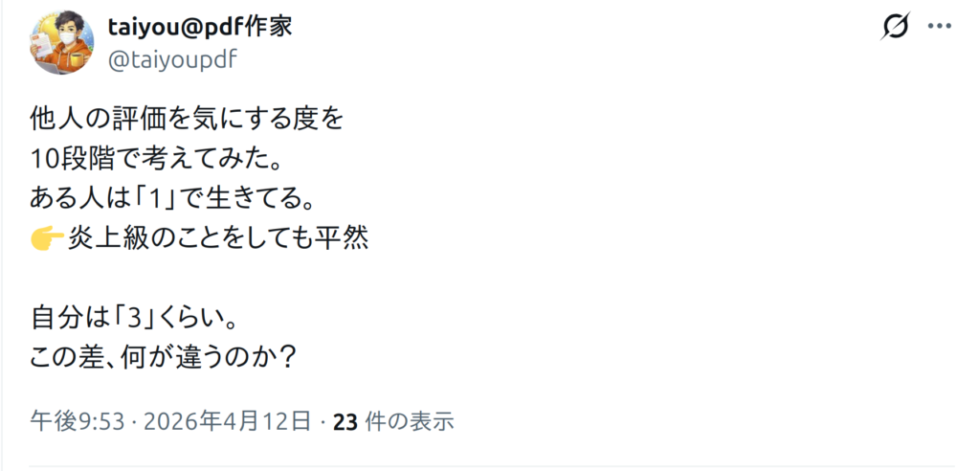The width and height of the screenshot is (980, 471).
Task: Open display name taiyou@pdf作家 profile
Action: tap(200, 26)
